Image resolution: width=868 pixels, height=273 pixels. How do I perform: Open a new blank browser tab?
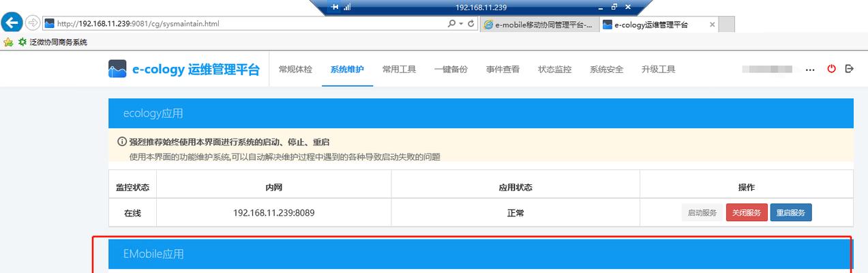pos(727,25)
